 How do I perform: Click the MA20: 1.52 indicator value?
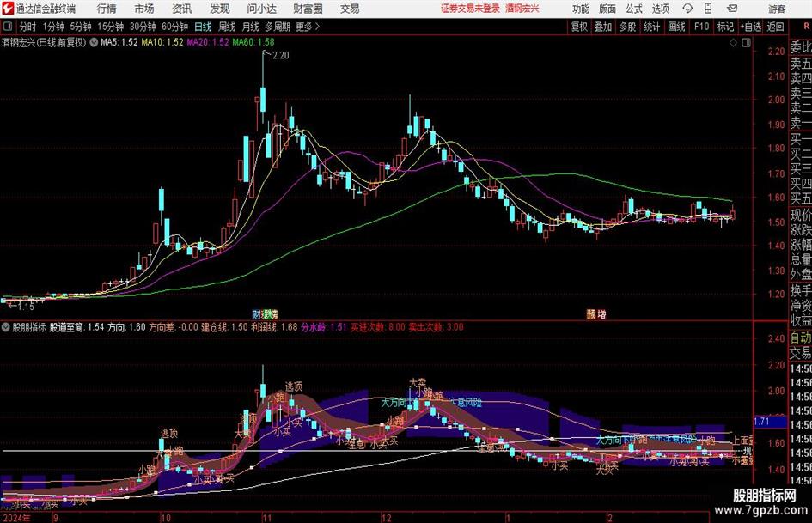[x=208, y=42]
